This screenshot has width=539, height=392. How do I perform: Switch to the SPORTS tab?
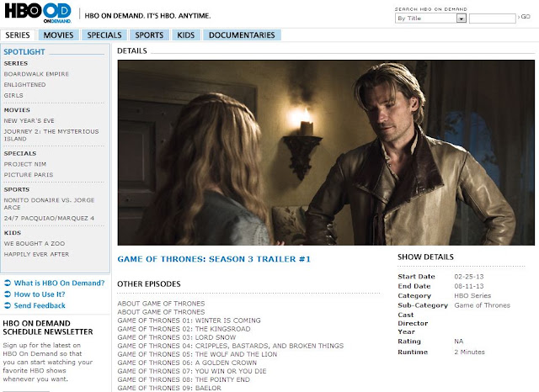pyautogui.click(x=149, y=35)
